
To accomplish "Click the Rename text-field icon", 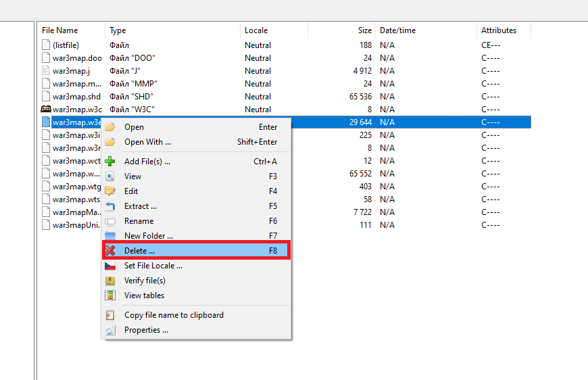I will tap(110, 221).
